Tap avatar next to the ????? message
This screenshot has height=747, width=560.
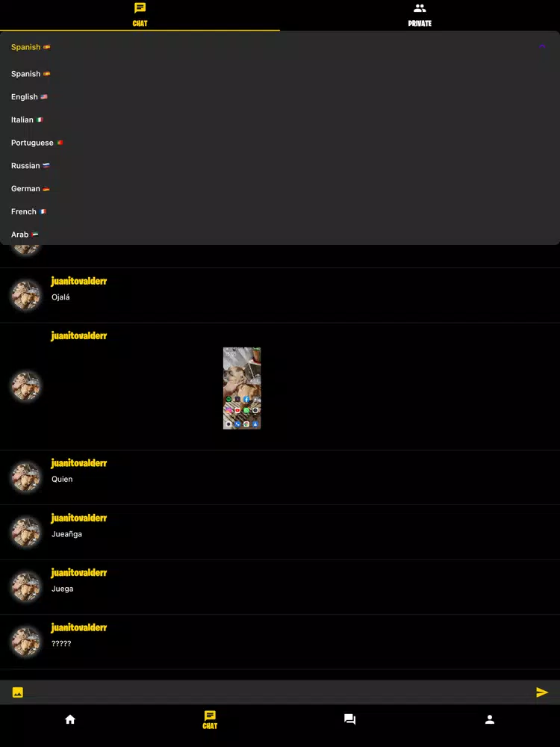pyautogui.click(x=25, y=642)
